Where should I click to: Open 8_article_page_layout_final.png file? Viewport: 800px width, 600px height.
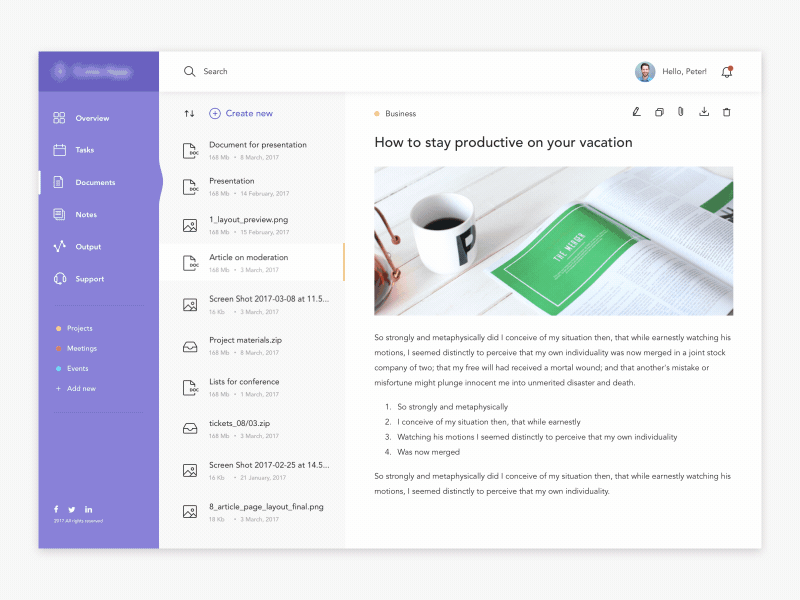tap(253, 512)
